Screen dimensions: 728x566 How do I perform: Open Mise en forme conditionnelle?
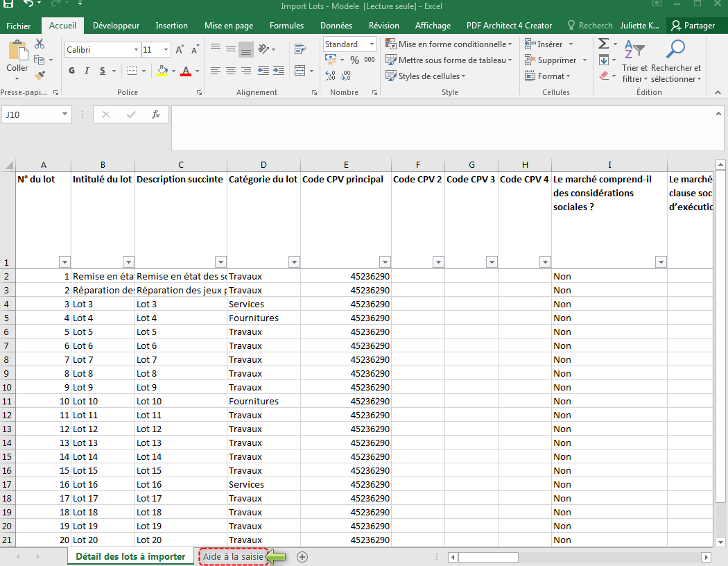pyautogui.click(x=451, y=44)
